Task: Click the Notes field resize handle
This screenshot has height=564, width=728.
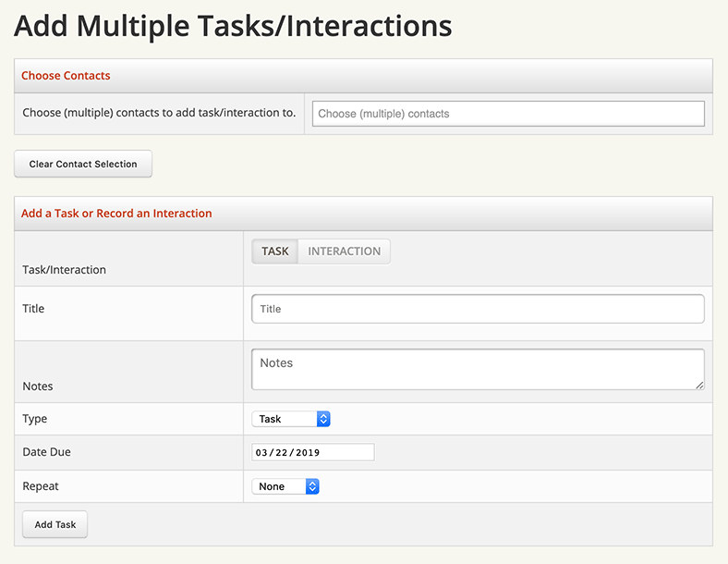Action: click(x=699, y=386)
